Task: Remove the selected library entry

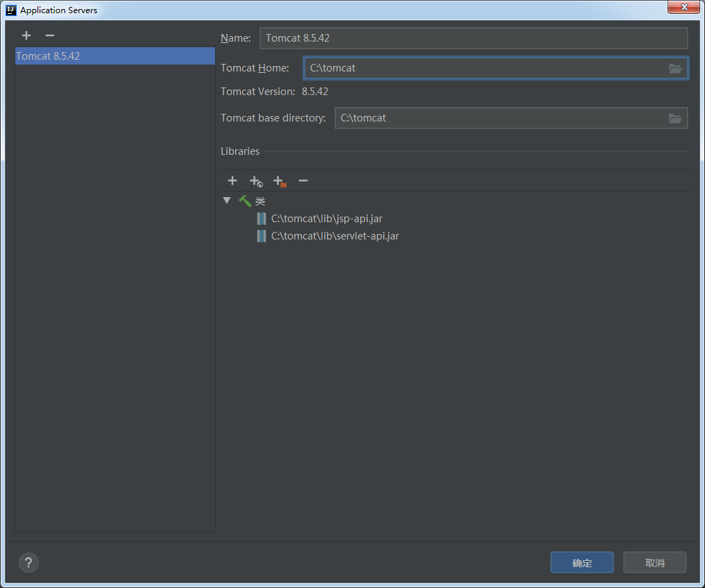Action: coord(303,181)
